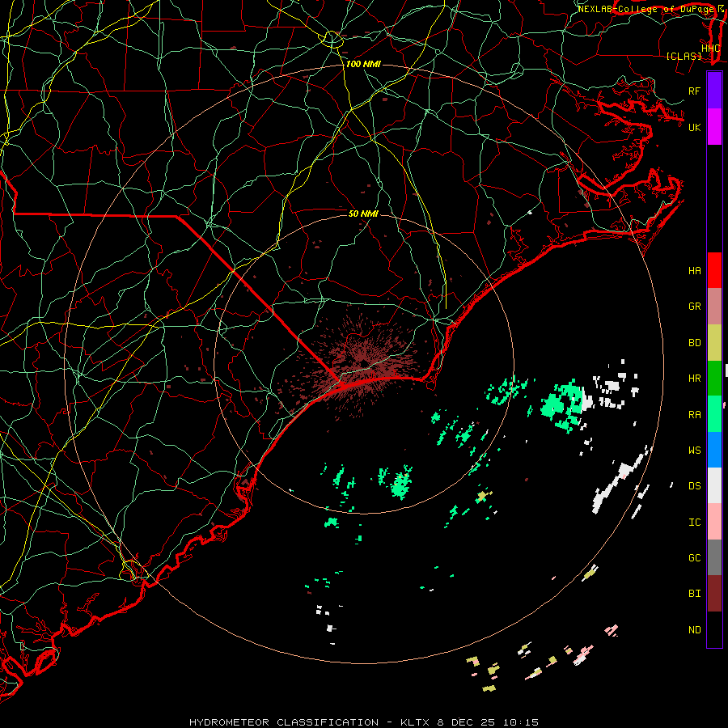
Task: Click the BD legend label
Action: pos(695,343)
